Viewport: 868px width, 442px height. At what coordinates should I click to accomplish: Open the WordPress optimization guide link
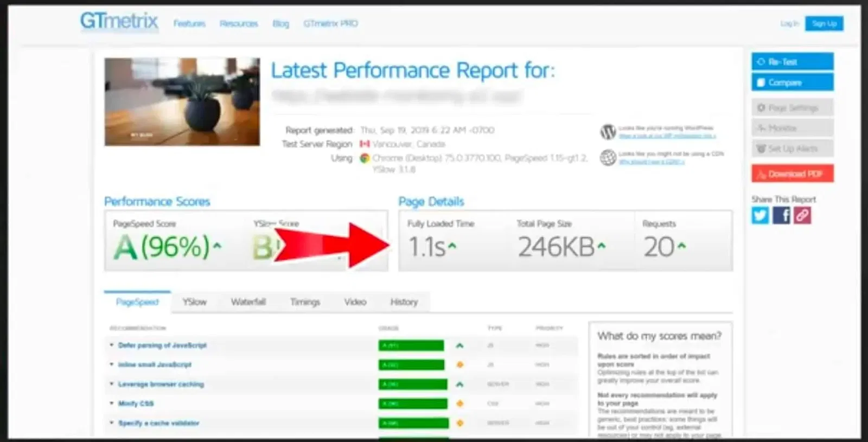click(x=667, y=136)
